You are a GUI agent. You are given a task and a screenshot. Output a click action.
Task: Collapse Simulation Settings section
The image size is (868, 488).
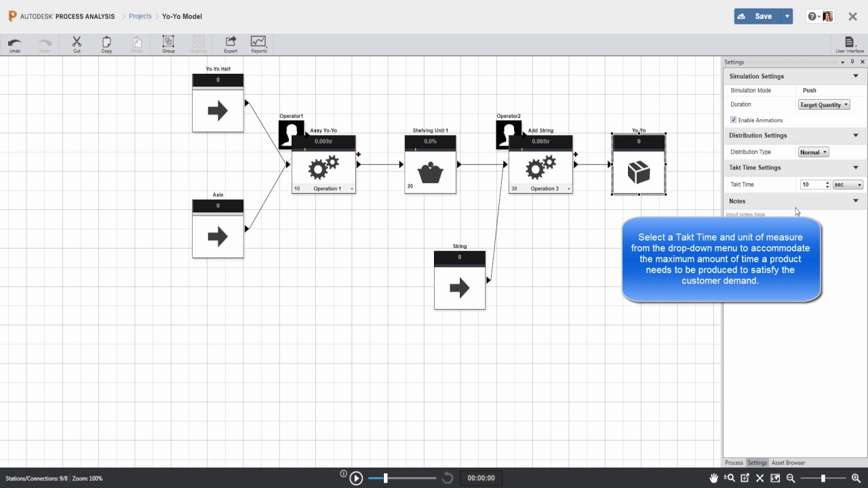(x=856, y=76)
